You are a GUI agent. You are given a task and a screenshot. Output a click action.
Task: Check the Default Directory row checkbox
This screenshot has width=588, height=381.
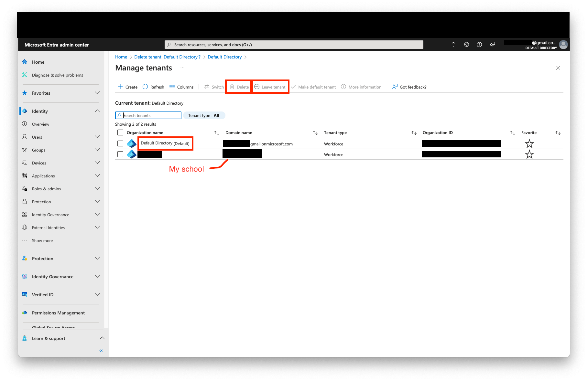(120, 143)
